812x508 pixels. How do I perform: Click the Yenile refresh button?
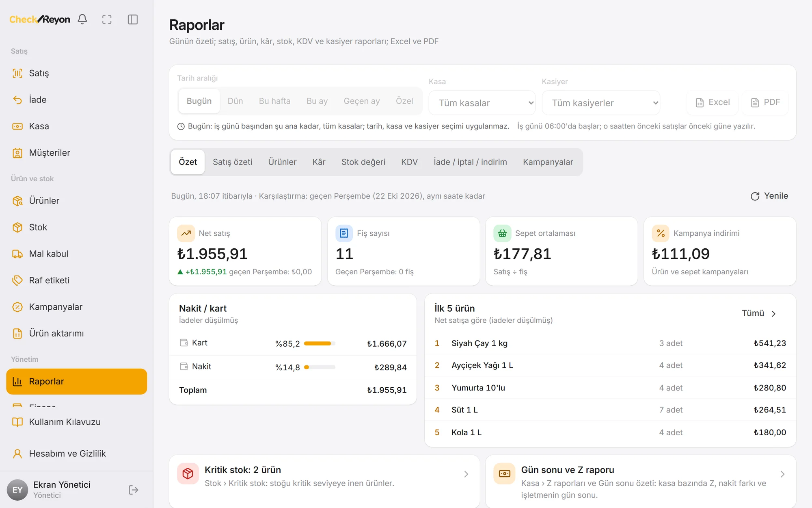point(769,196)
